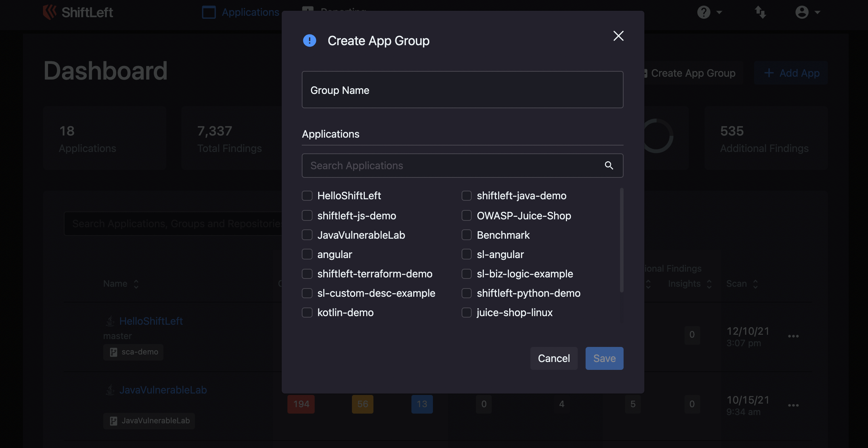Click the Group Name input field
868x448 pixels.
462,90
